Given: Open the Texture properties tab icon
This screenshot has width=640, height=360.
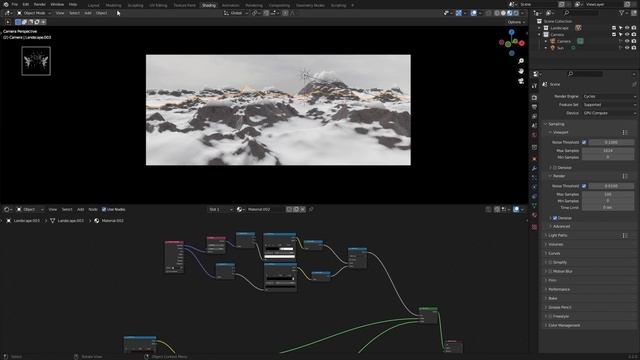Looking at the screenshot, I should (x=534, y=227).
